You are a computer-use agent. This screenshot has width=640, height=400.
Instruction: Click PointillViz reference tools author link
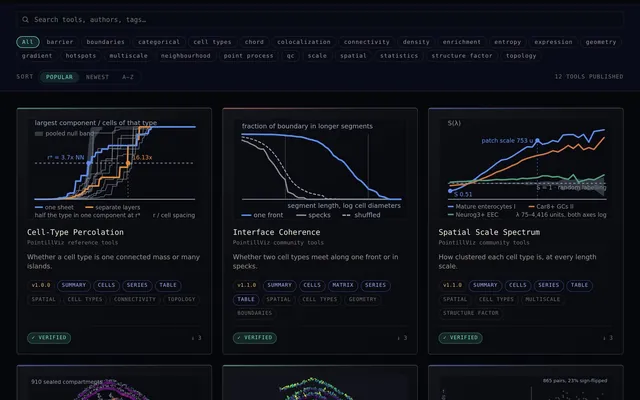tap(72, 243)
